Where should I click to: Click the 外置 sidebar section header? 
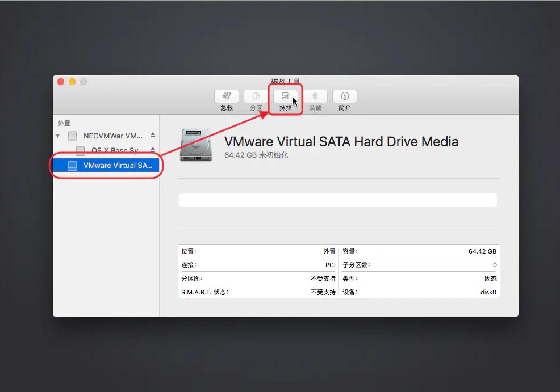(64, 123)
